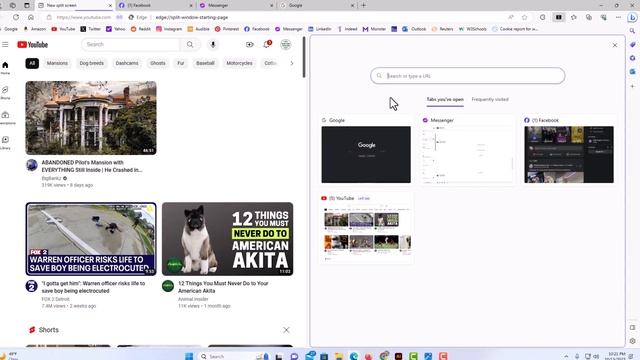Open the YouTube Create video icon

(249, 44)
